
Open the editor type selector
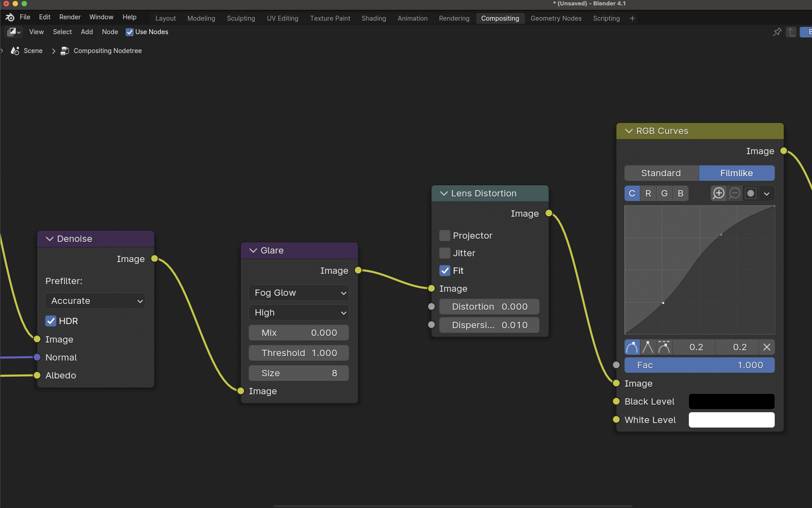[x=13, y=32]
